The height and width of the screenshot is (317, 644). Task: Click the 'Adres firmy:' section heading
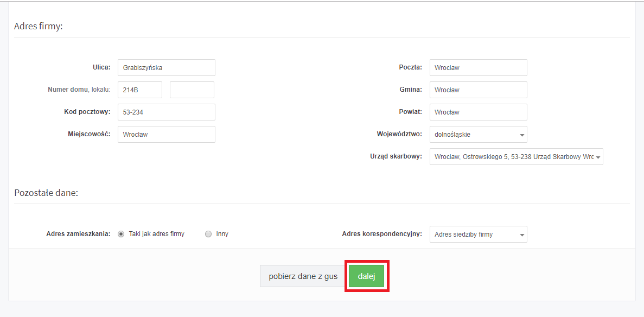click(x=38, y=26)
